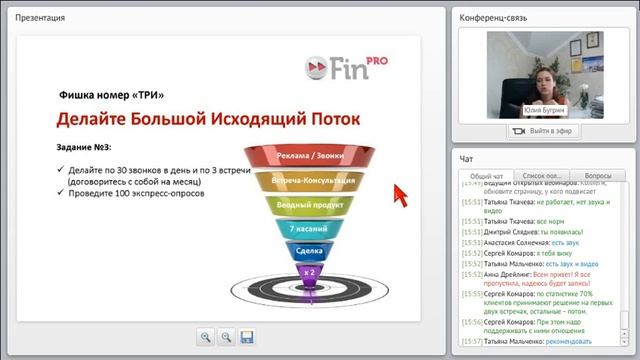Zoom in on the presentation slide
The height and width of the screenshot is (360, 640).
(205, 337)
